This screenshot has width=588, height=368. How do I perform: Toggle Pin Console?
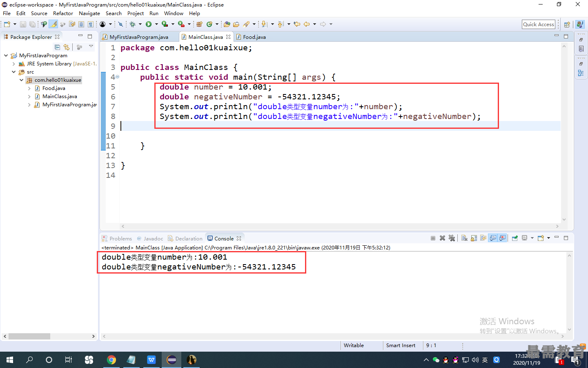pyautogui.click(x=514, y=238)
